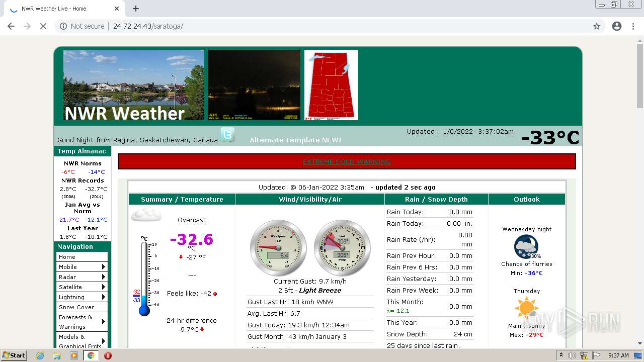Open the daytime lake webcam image
Viewport: 644px width, 362px height.
point(134,85)
